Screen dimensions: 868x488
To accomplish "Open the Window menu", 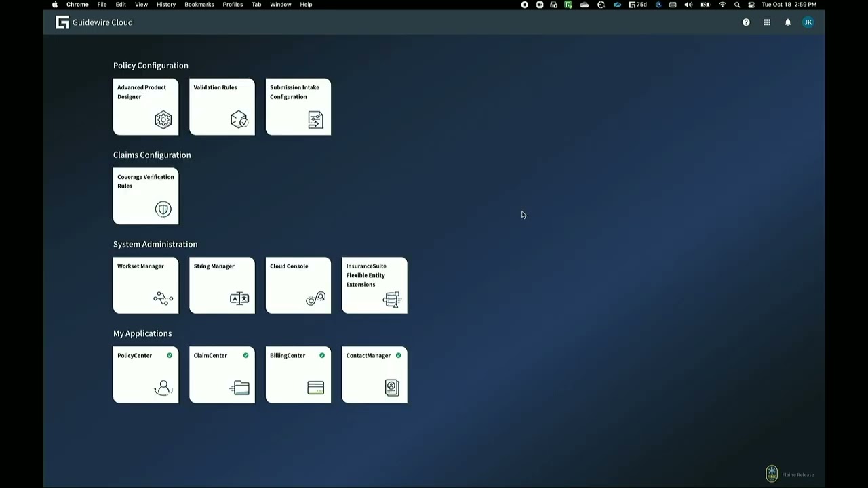I will point(281,5).
